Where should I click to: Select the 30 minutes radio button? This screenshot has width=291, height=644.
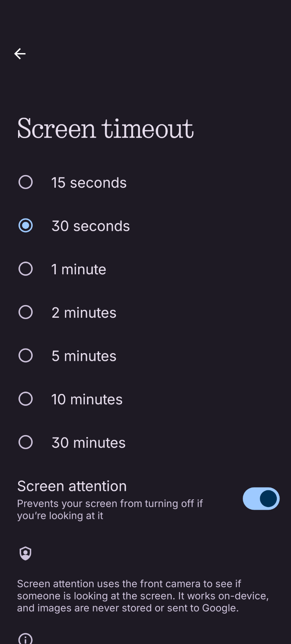[x=26, y=442]
